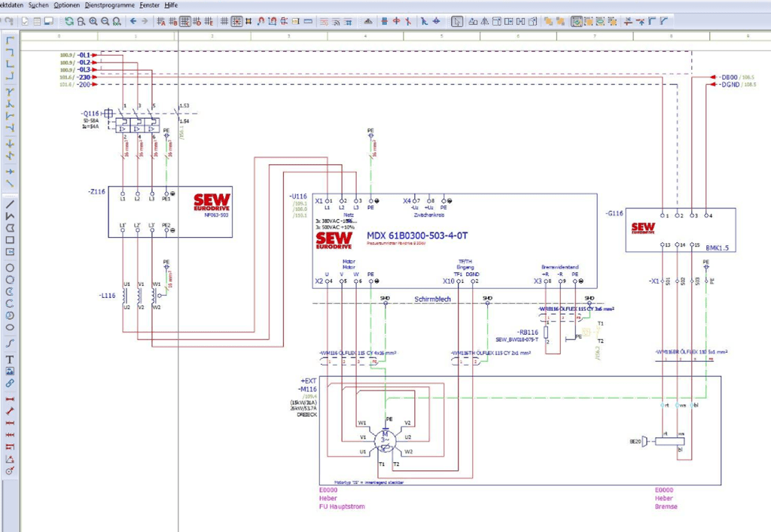Screen dimensions: 771x532
Task: Click the zoom in magnifier icon
Action: pos(93,21)
